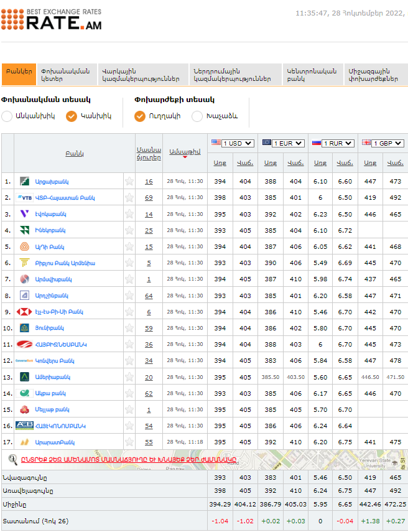Click the Russian flag icon
The image size is (408, 532).
[x=317, y=142]
